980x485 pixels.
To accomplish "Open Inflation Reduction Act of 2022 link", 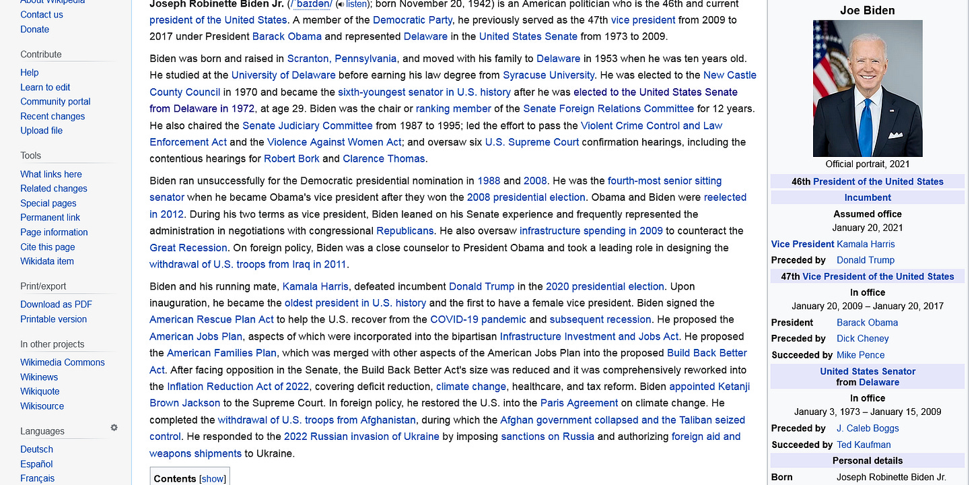I will 238,387.
